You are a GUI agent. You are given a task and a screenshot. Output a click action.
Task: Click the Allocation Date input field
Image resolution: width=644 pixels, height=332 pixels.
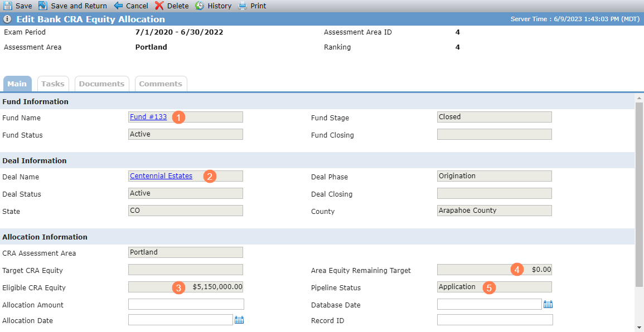(x=181, y=320)
